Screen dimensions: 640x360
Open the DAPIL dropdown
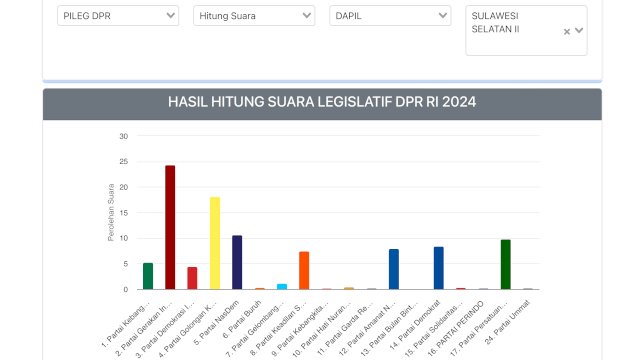(x=390, y=16)
